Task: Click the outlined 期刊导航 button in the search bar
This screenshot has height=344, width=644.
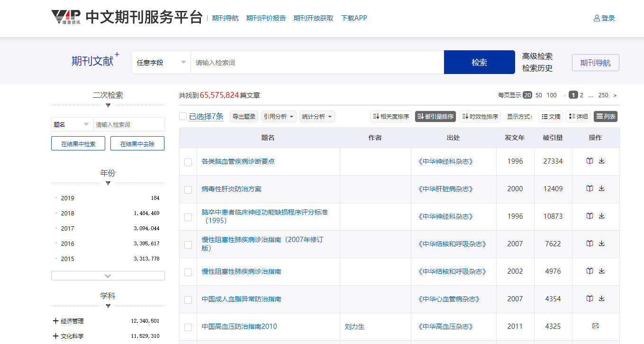Action: (596, 63)
